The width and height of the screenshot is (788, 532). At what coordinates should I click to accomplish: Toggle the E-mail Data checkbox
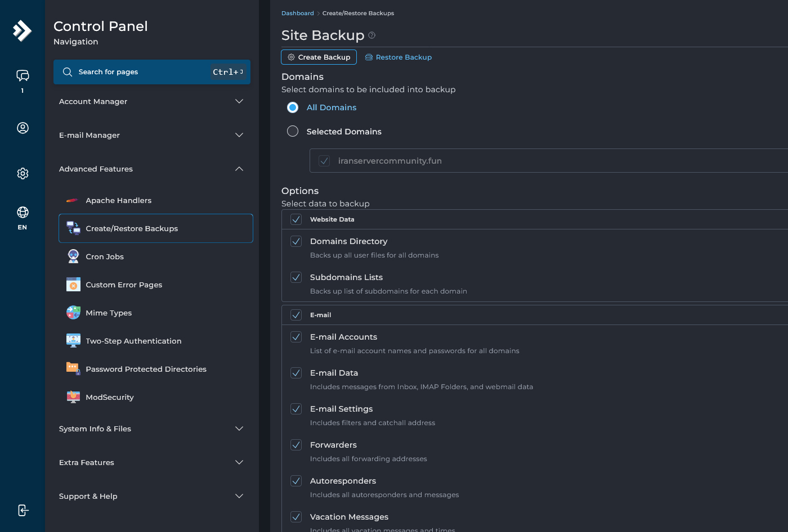point(296,373)
